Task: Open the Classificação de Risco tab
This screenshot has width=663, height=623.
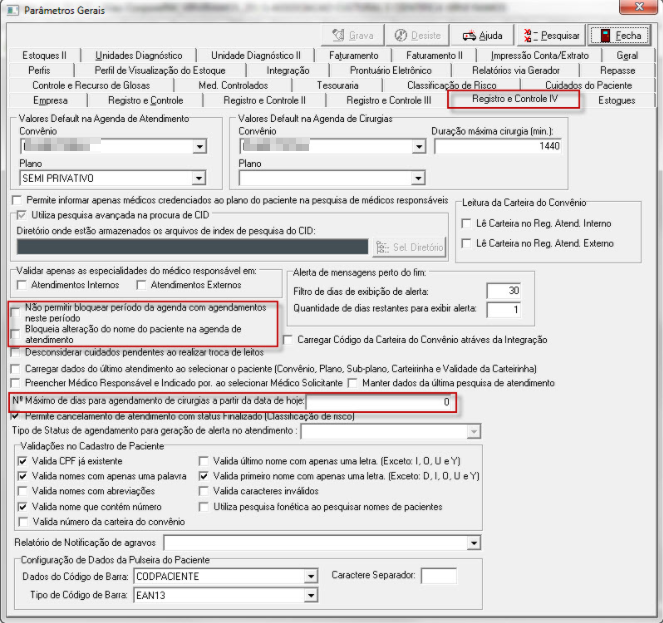Action: tap(451, 85)
